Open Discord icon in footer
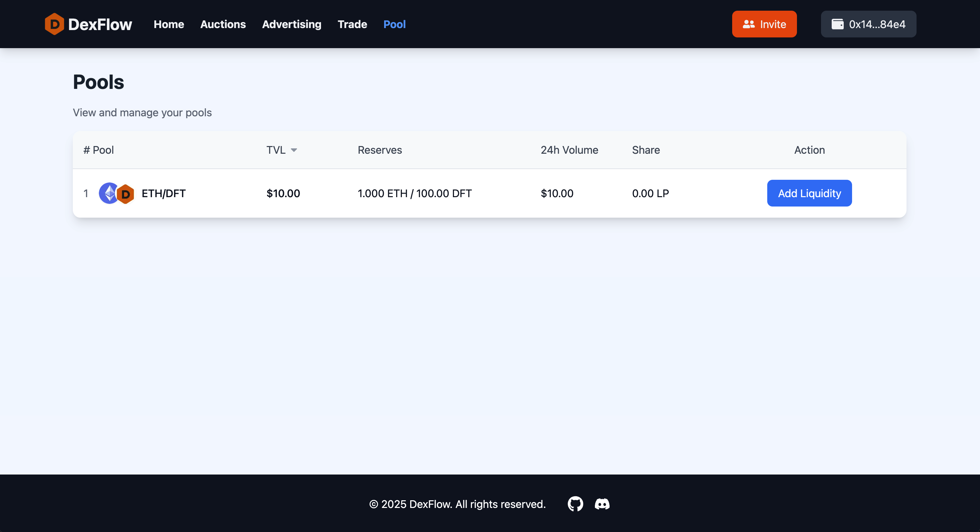Screen dimensions: 980x532 point(602,504)
